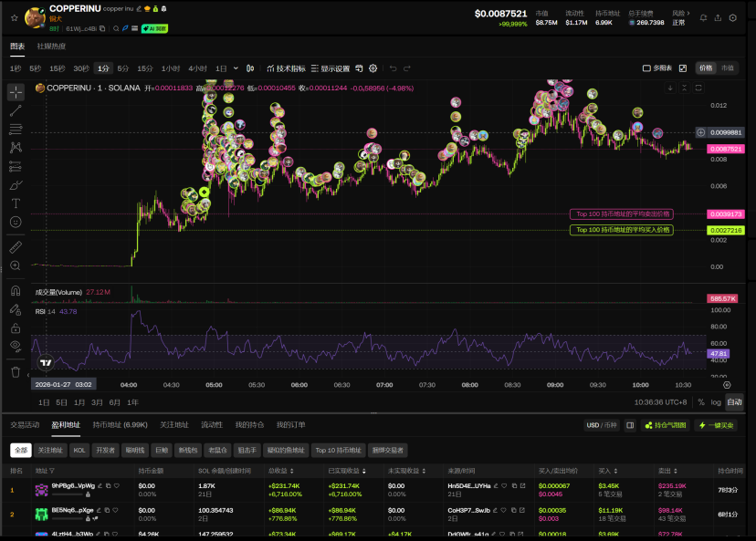Image resolution: width=756 pixels, height=541 pixels.
Task: Select the ruler measure tool
Action: pyautogui.click(x=16, y=247)
